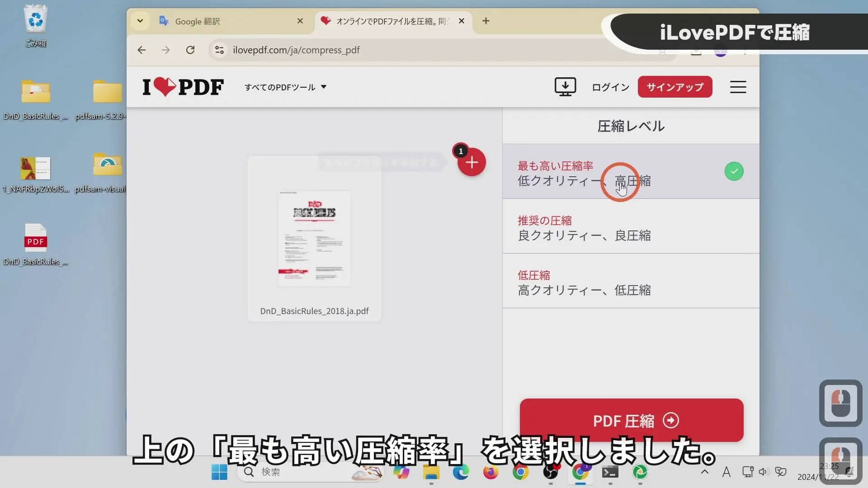Reload the page via the refresh icon

coord(190,50)
